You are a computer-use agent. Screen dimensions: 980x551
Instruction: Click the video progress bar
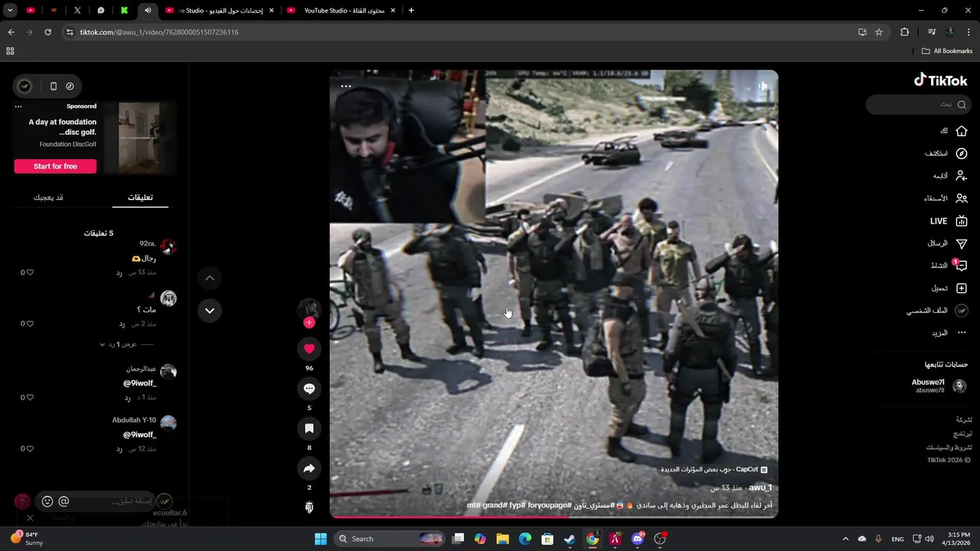[x=554, y=517]
